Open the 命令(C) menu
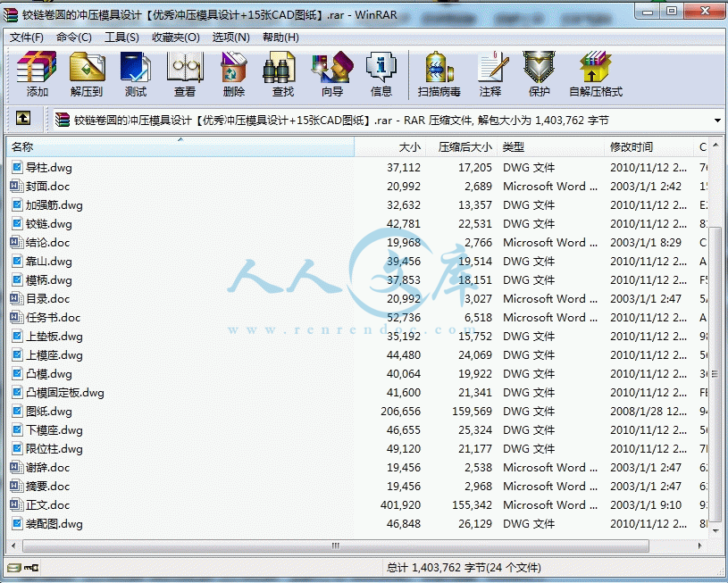The height and width of the screenshot is (583, 728). point(74,37)
